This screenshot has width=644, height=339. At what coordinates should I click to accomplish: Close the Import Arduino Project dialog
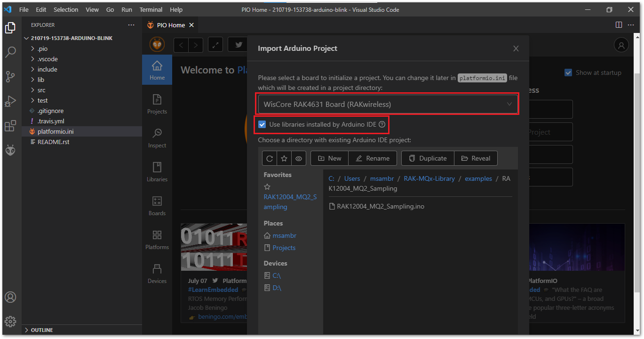[516, 48]
